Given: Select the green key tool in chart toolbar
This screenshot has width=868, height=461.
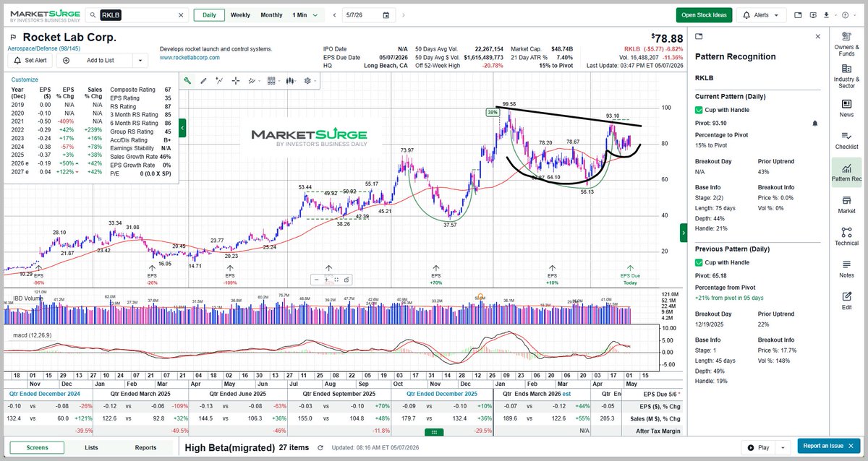Looking at the screenshot, I should [x=187, y=81].
